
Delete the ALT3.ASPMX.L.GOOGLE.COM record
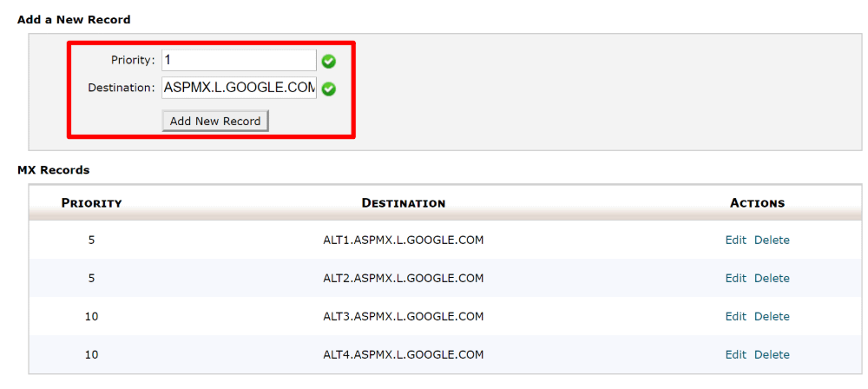pos(772,316)
